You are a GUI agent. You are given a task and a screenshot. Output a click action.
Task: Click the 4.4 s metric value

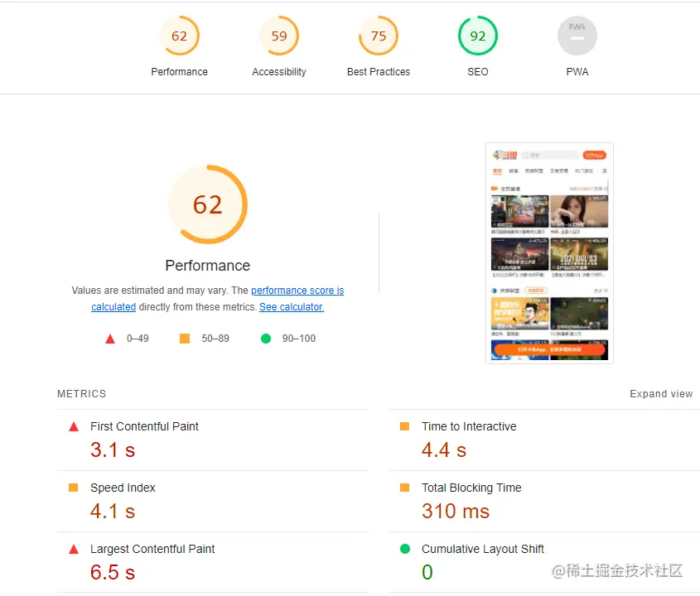(444, 449)
